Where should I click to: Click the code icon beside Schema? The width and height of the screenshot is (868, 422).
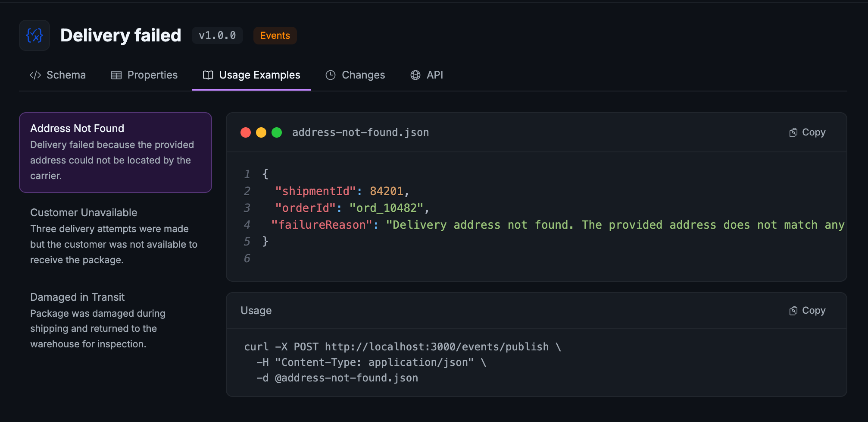coord(35,75)
